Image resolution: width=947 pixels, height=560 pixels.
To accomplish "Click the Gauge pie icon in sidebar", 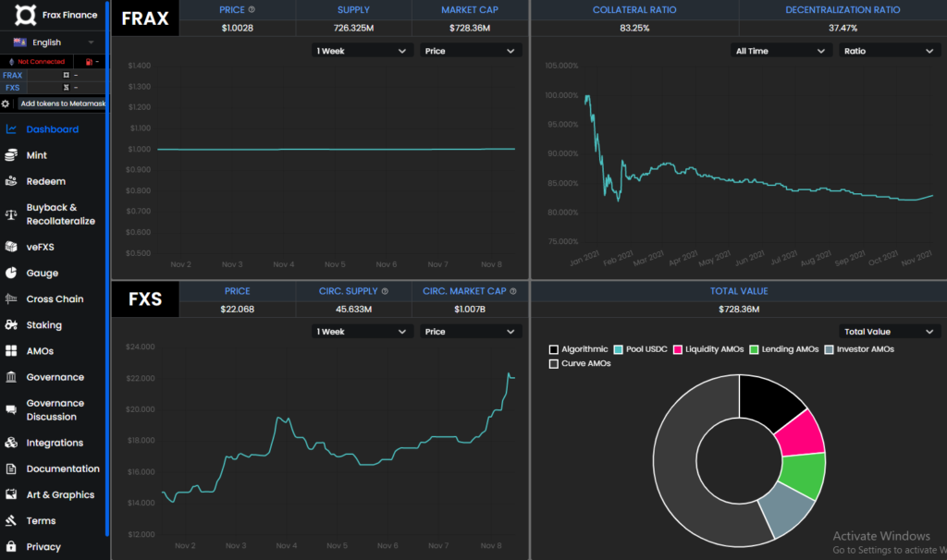I will tap(11, 274).
